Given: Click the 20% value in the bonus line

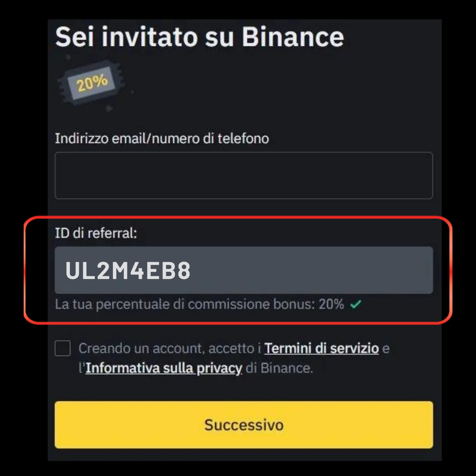Looking at the screenshot, I should click(331, 304).
